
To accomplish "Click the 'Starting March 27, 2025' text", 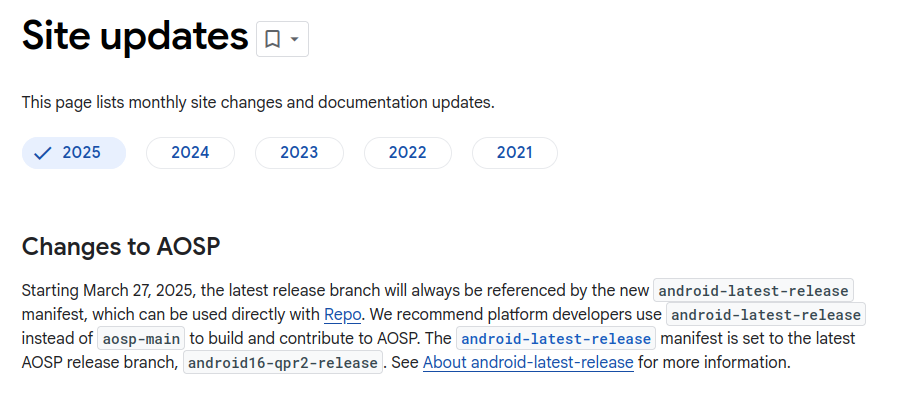I will click(x=108, y=290).
